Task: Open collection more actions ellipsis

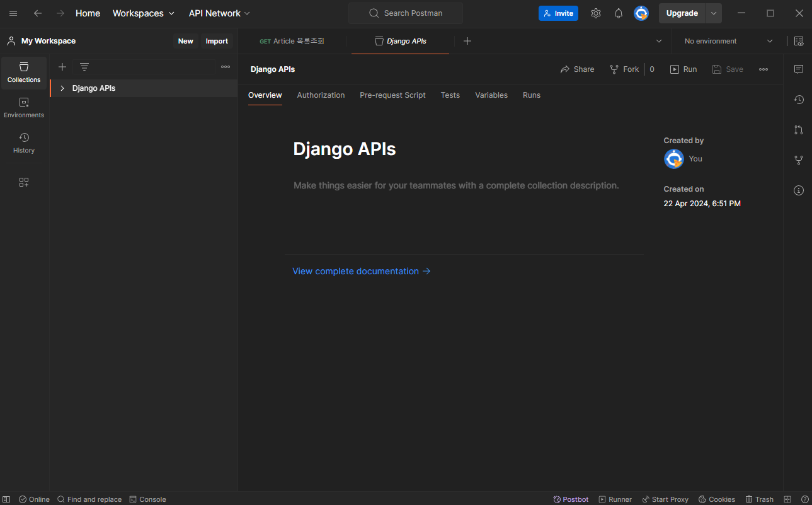Action: pyautogui.click(x=763, y=69)
